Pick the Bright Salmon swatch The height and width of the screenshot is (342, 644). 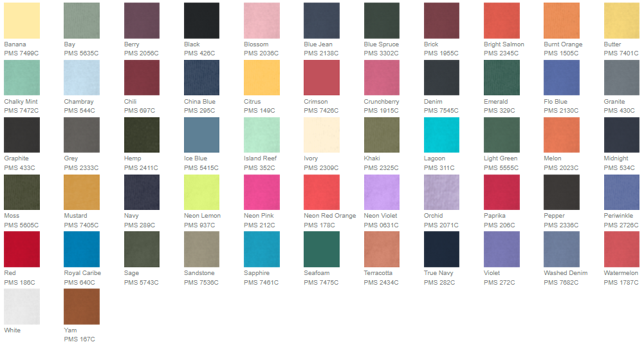[502, 21]
